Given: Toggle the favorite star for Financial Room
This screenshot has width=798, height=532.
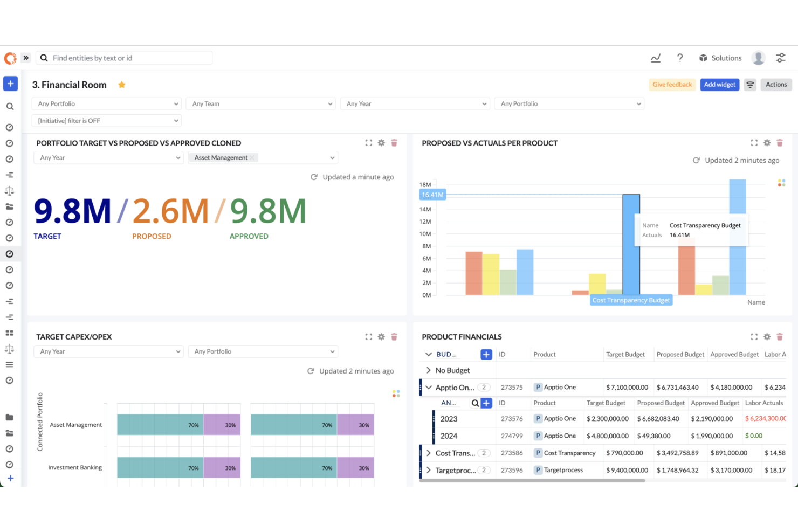Looking at the screenshot, I should (122, 85).
